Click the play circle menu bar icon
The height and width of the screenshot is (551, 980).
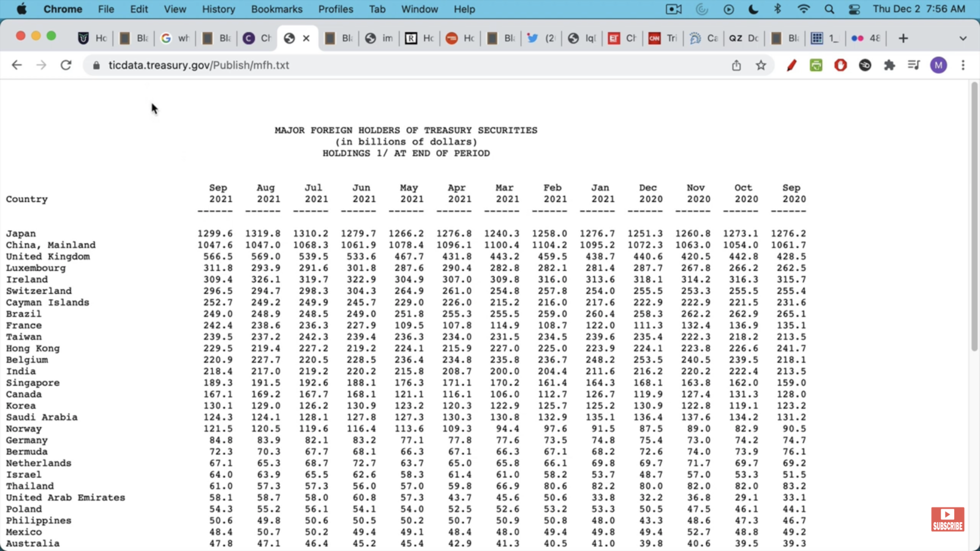[728, 9]
